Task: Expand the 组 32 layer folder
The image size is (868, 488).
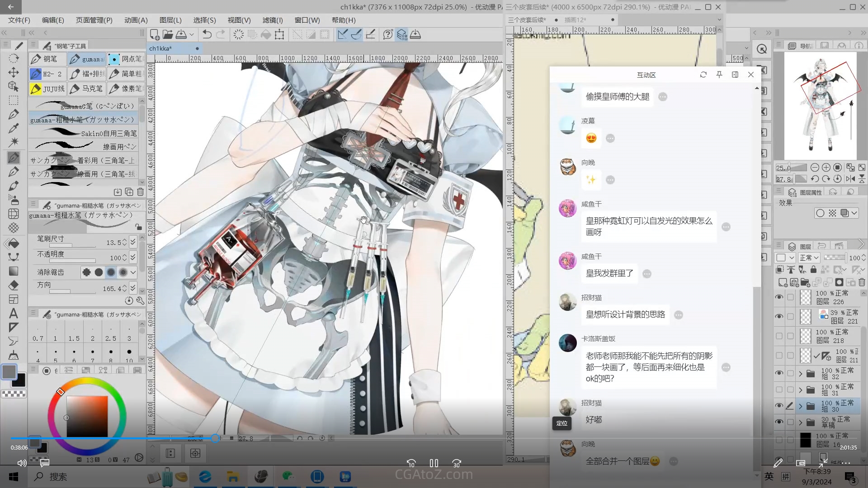Action: (801, 373)
